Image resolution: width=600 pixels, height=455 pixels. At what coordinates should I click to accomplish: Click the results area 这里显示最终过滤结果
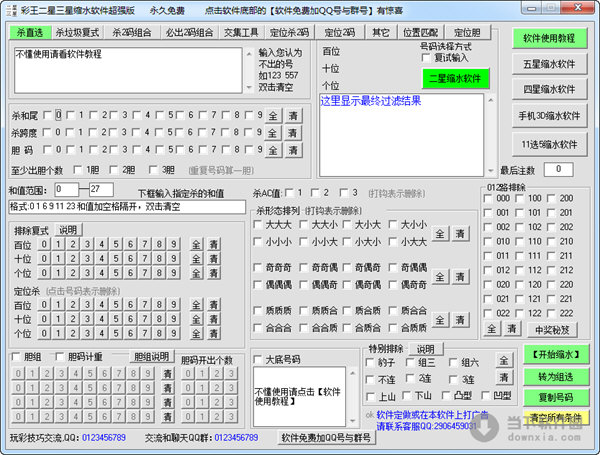click(401, 135)
